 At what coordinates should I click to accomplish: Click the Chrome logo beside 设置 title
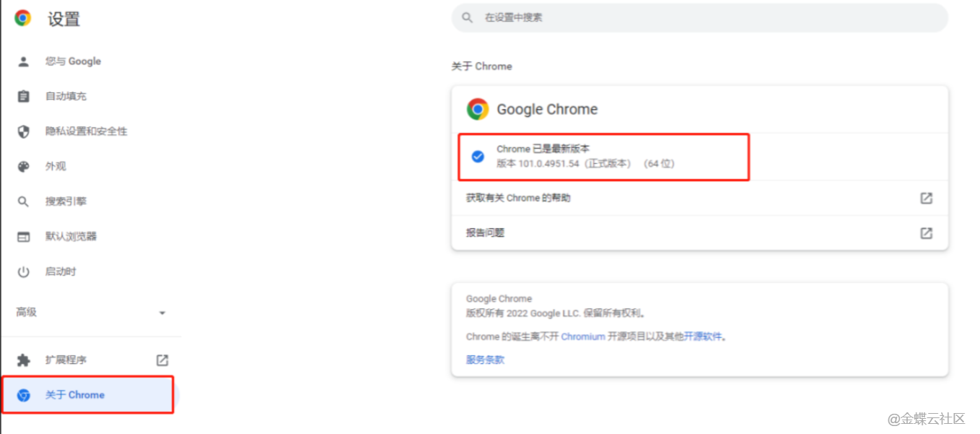click(23, 18)
